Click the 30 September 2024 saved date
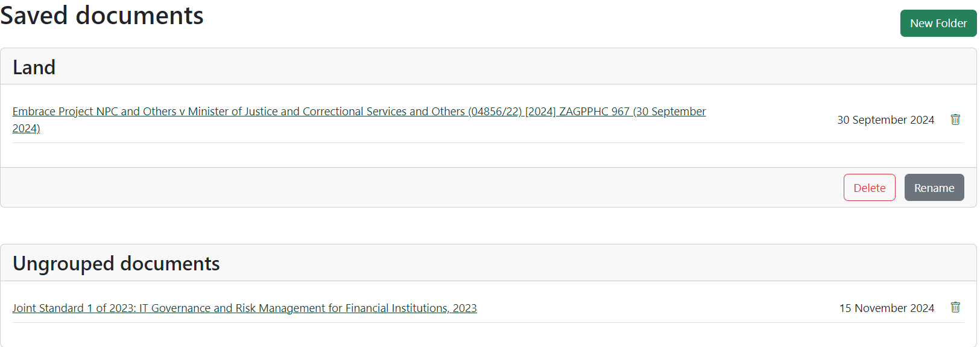This screenshot has width=980, height=347. click(x=885, y=120)
